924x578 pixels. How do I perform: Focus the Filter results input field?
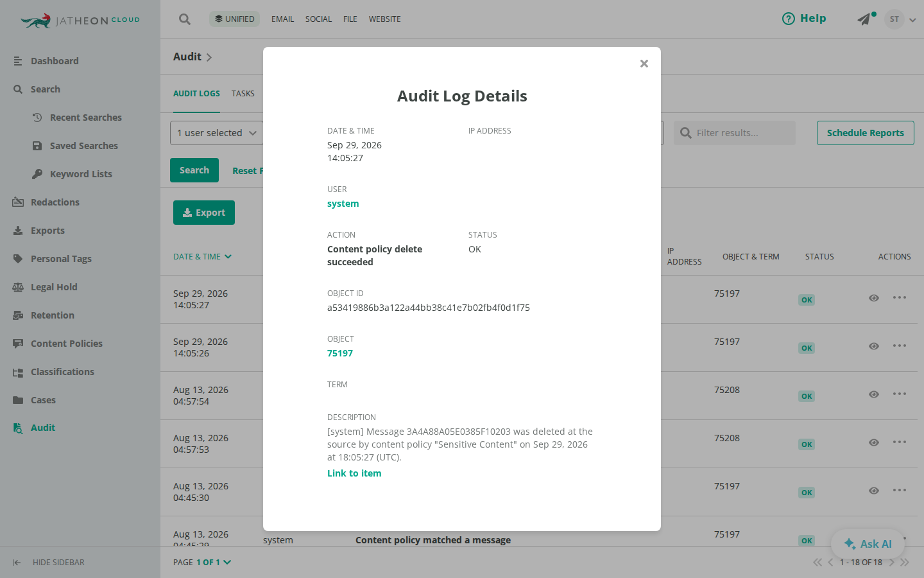[735, 133]
